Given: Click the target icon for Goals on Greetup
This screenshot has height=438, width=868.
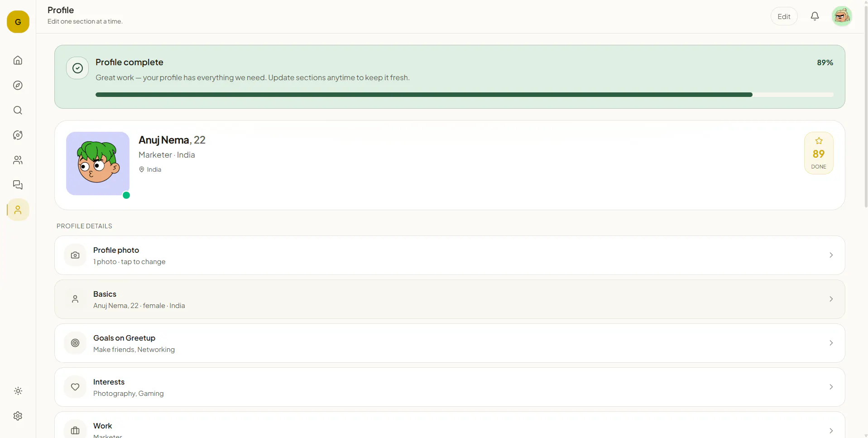Looking at the screenshot, I should click(75, 343).
